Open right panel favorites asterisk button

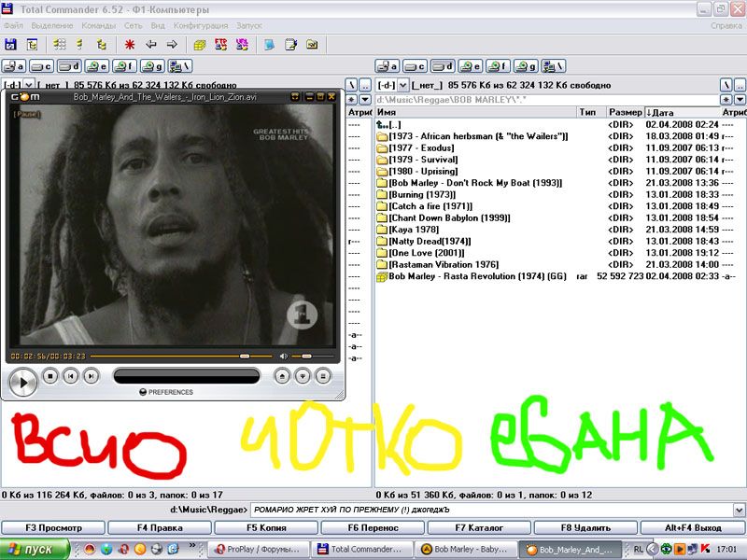pyautogui.click(x=726, y=100)
